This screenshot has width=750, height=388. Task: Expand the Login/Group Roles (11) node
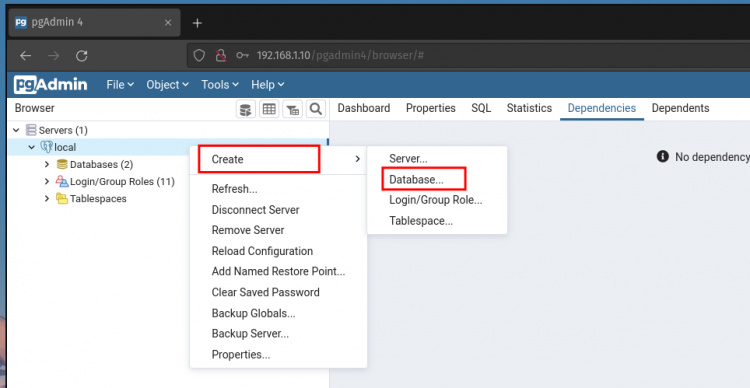tap(47, 182)
